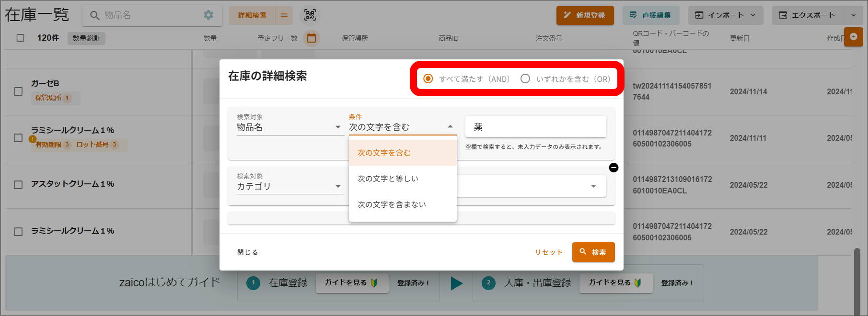The width and height of the screenshot is (868, 316).
Task: Close the dialog with 閉じる
Action: tap(247, 252)
